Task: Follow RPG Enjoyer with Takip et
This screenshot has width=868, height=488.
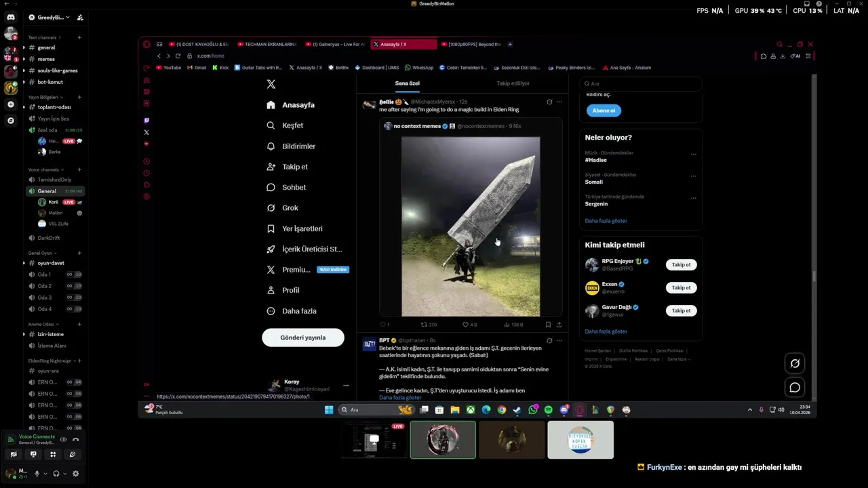Action: pyautogui.click(x=681, y=265)
